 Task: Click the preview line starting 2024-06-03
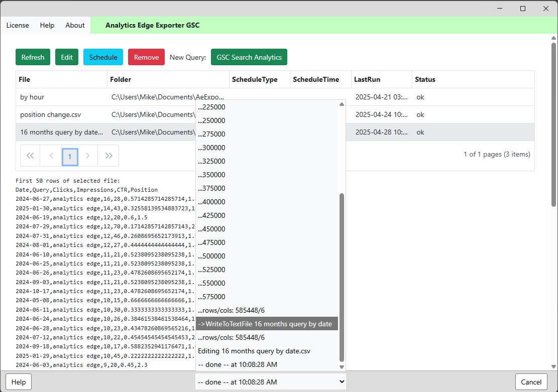(x=81, y=365)
